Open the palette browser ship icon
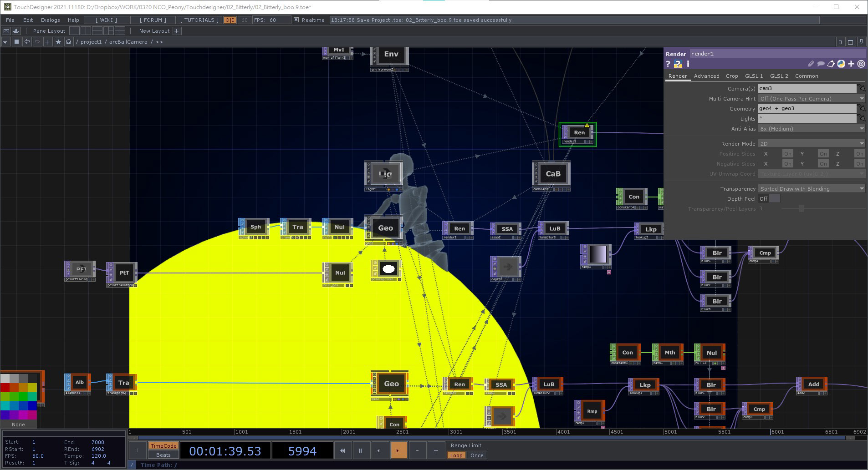 point(16,31)
